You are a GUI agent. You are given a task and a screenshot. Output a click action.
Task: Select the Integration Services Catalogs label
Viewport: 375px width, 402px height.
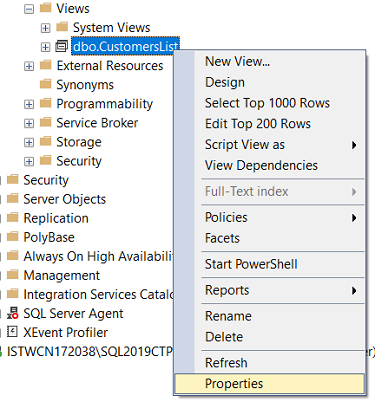[98, 295]
